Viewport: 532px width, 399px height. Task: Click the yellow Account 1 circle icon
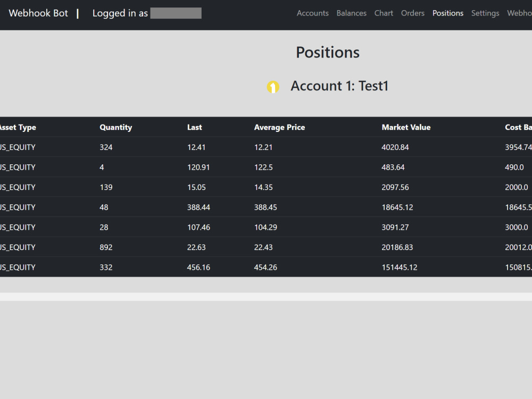pos(273,86)
